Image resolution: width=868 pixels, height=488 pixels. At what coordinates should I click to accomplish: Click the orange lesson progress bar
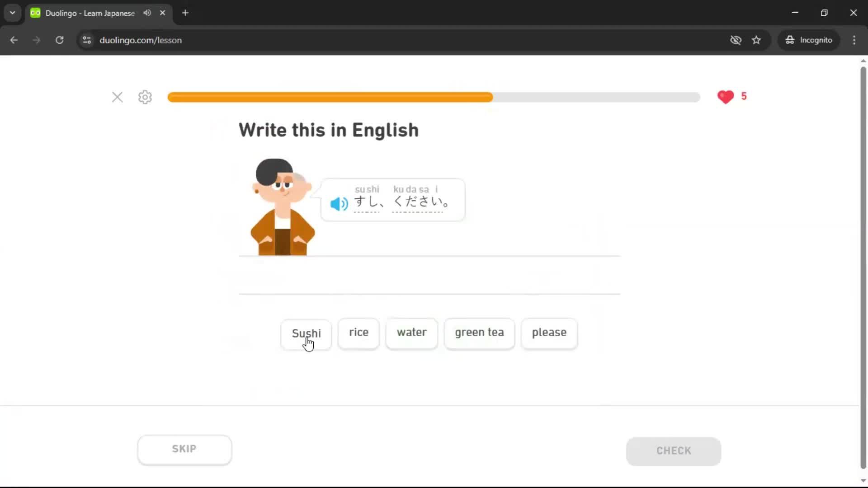[330, 97]
